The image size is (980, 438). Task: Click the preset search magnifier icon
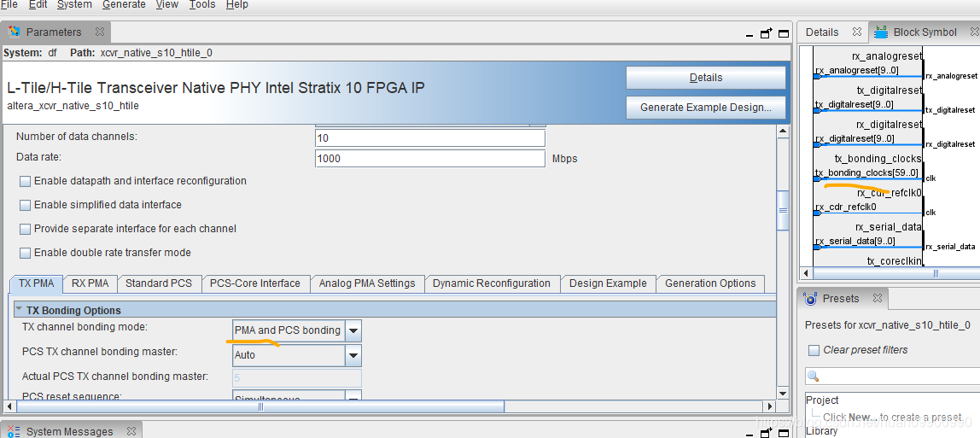tap(814, 377)
